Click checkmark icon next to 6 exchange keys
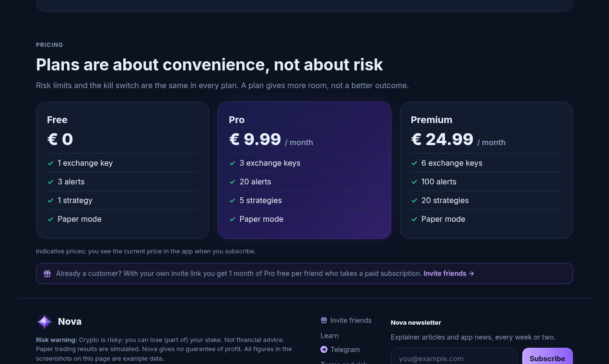 tap(414, 163)
